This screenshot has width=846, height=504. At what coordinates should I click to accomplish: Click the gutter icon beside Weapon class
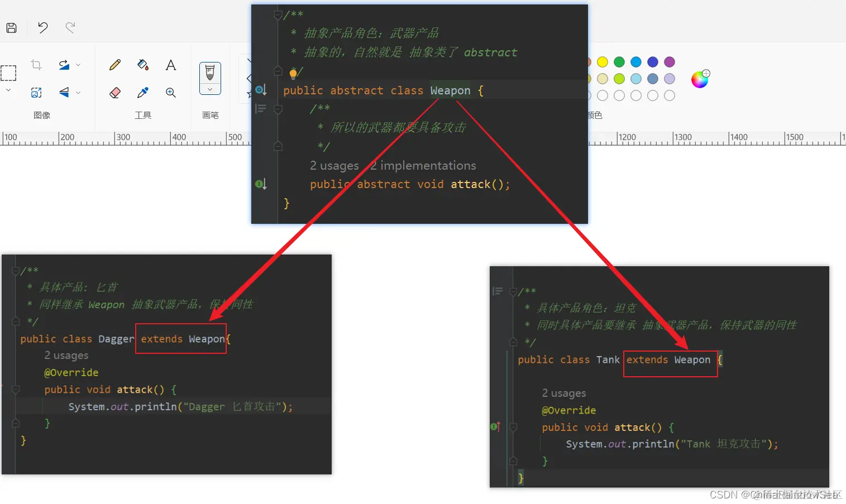pos(261,90)
